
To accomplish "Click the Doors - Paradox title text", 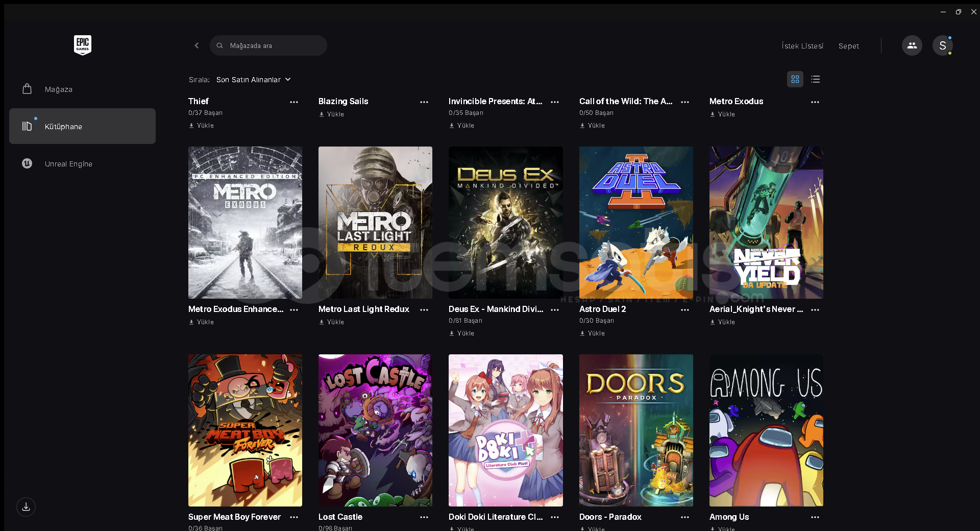I will tap(610, 517).
